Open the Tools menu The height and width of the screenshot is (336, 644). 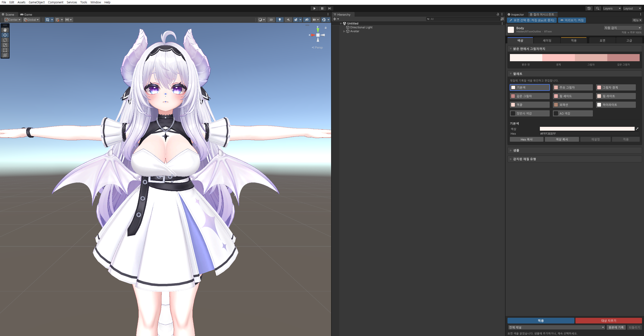(x=83, y=2)
